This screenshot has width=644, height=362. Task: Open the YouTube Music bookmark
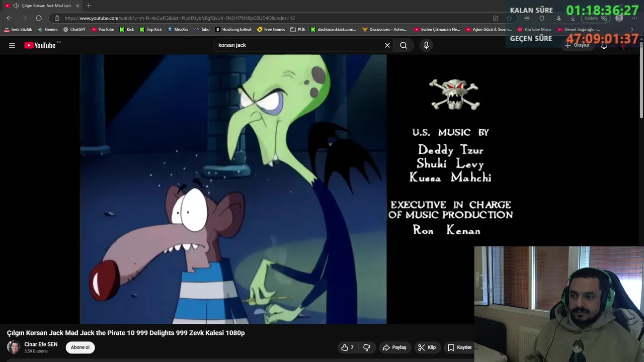535,30
